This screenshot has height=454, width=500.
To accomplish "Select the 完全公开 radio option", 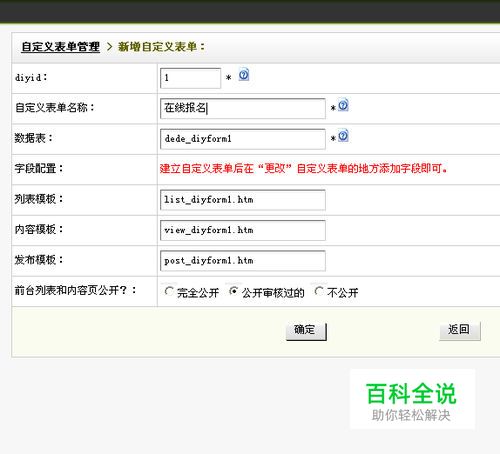I will (169, 292).
